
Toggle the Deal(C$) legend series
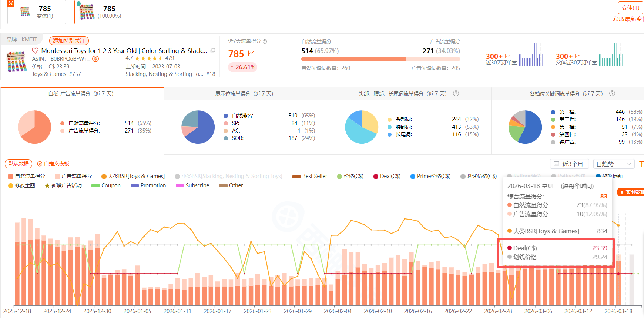point(387,176)
